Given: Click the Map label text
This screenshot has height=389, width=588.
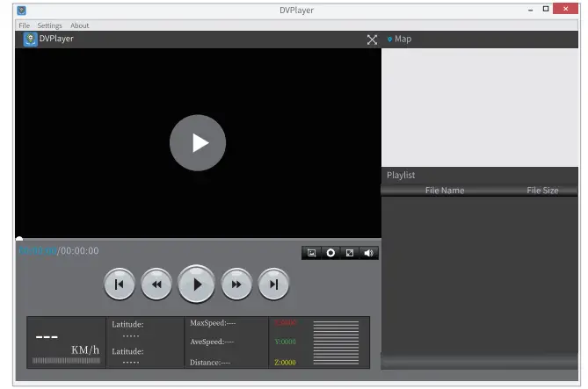Looking at the screenshot, I should (x=403, y=39).
